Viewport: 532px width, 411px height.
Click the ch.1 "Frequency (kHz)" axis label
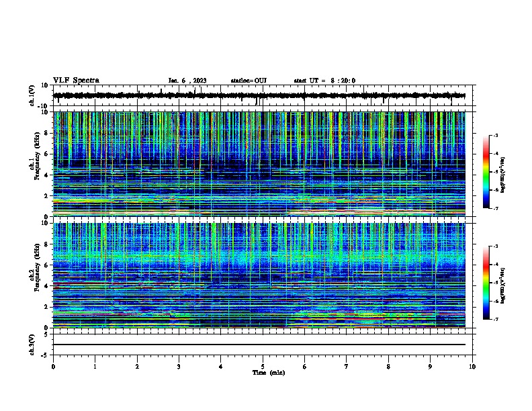(x=37, y=156)
